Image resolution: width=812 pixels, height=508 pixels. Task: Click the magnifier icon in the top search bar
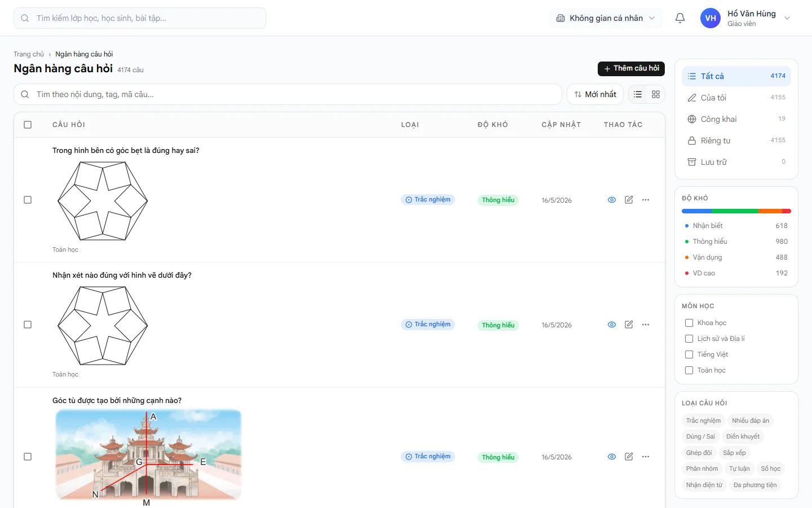pos(25,18)
